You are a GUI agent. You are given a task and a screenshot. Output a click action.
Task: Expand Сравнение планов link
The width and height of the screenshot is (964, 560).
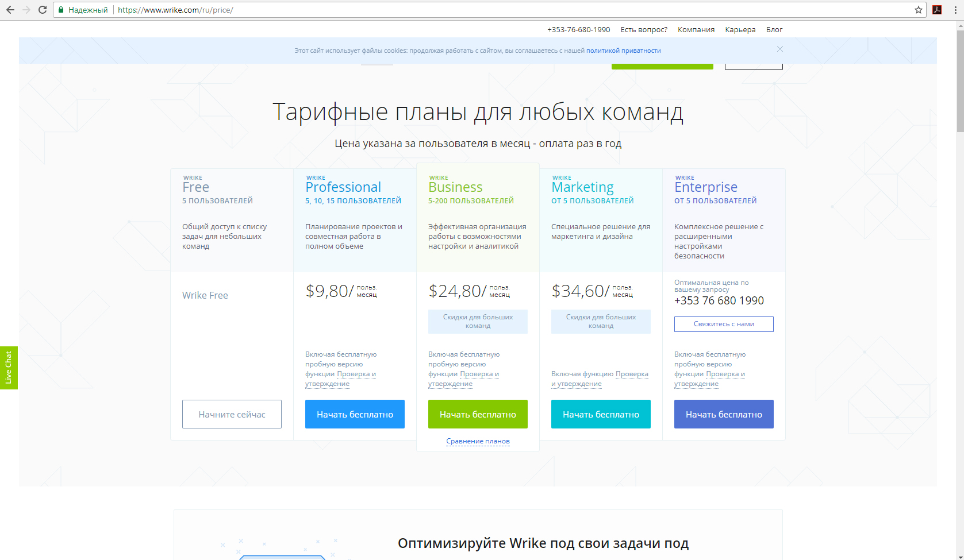click(478, 441)
